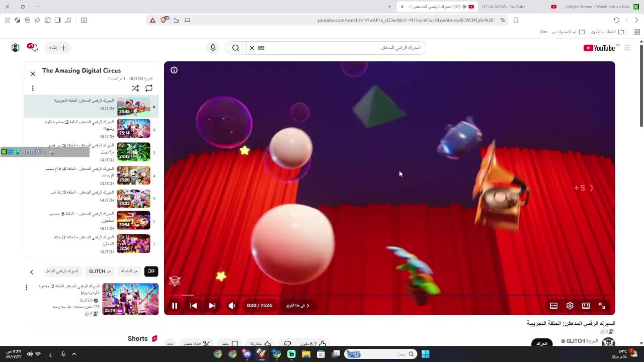Toggle subtitles in video player
The image size is (644, 362).
(x=553, y=306)
